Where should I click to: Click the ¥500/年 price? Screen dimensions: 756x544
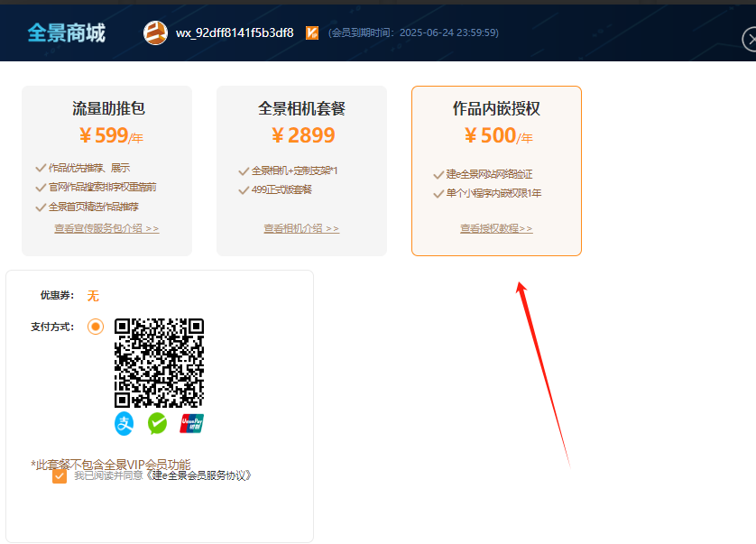499,135
